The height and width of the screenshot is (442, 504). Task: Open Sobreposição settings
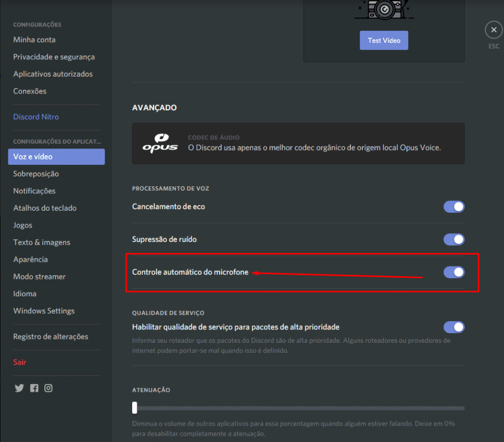(x=36, y=174)
